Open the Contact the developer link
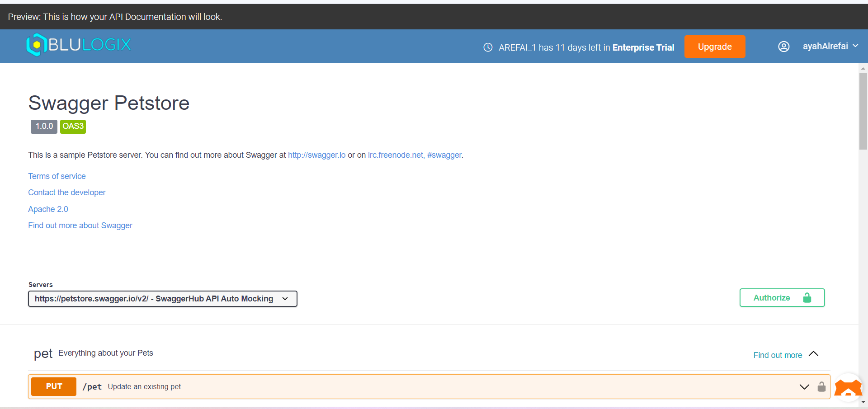Image resolution: width=868 pixels, height=409 pixels. tap(67, 193)
